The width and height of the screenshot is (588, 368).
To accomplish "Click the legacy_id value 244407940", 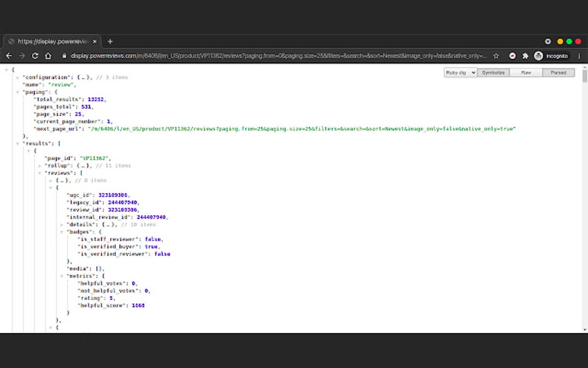I will pos(123,202).
